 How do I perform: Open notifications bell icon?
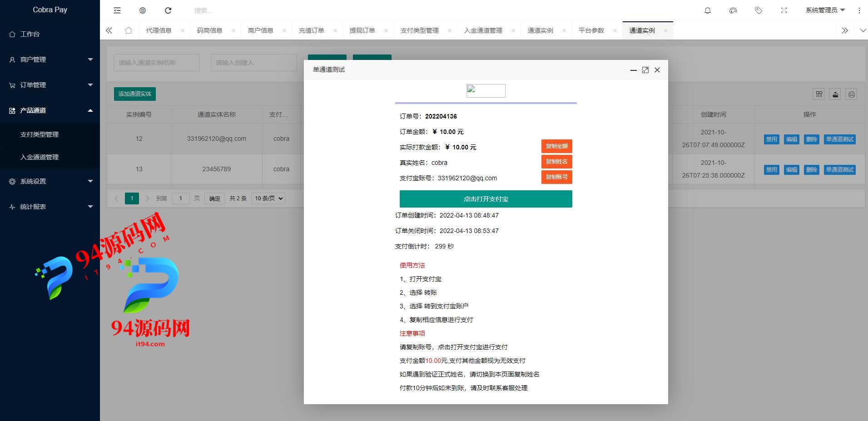click(708, 10)
